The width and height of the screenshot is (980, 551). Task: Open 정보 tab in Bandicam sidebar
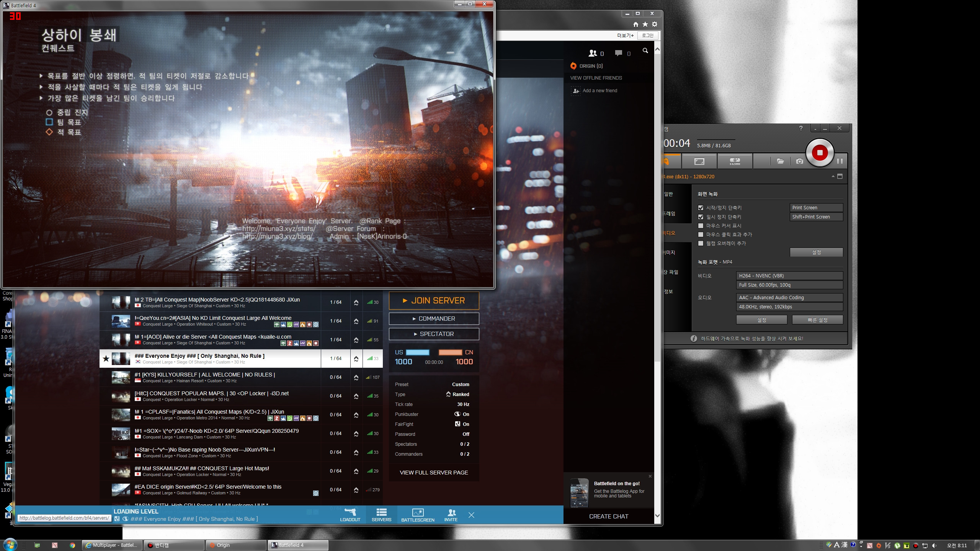(x=668, y=292)
